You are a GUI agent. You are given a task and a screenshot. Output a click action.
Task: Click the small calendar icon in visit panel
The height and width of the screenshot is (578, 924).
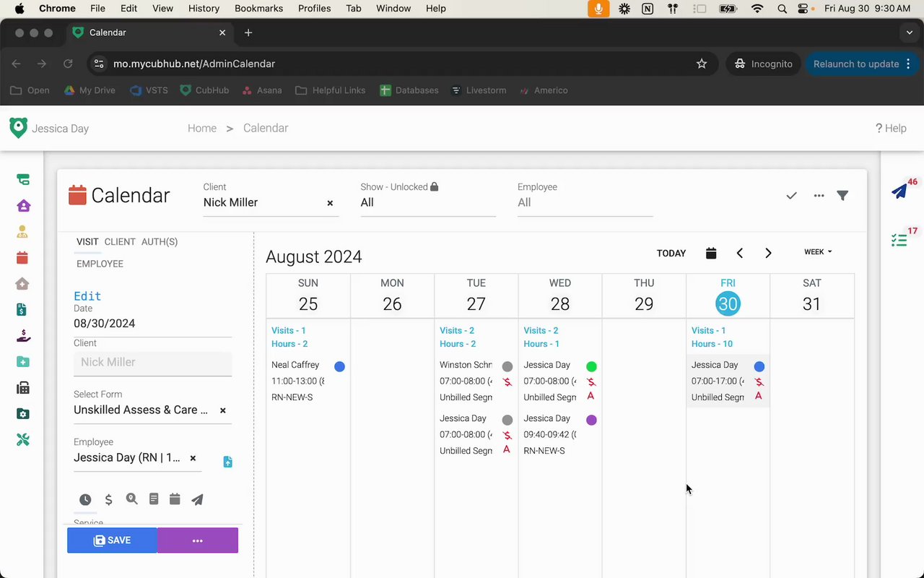tap(175, 499)
